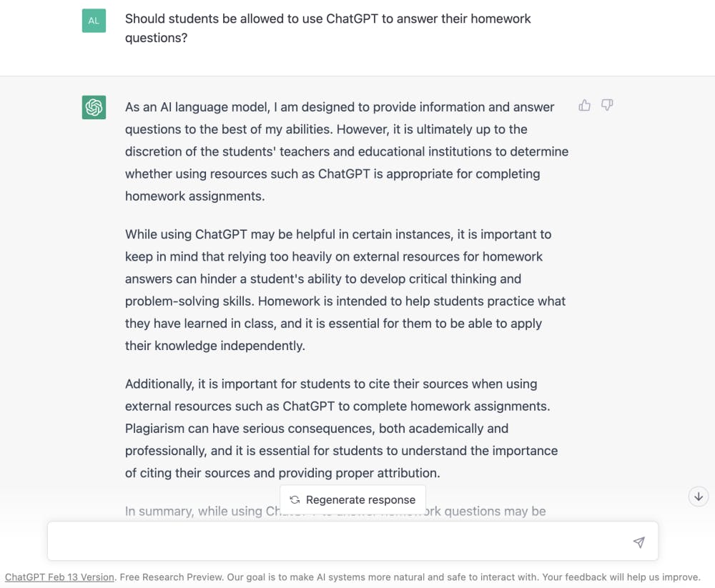
Task: Click the paragraph starting "As an AI language model"
Action: [x=346, y=151]
